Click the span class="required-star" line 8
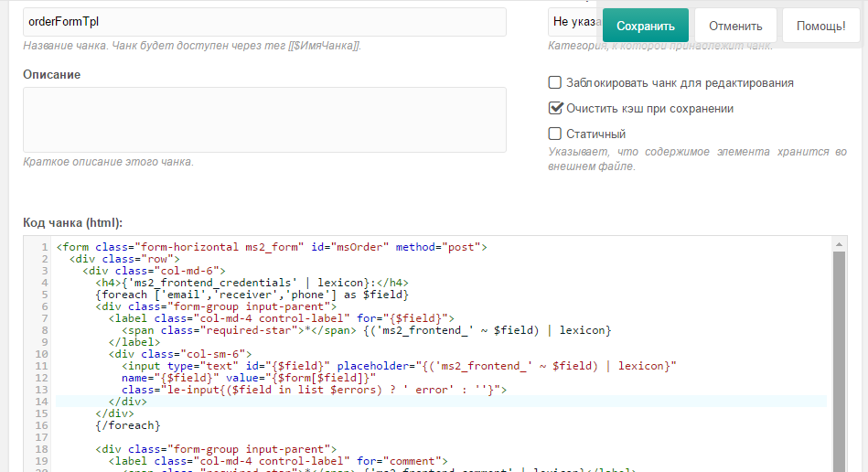The image size is (868, 472). (x=367, y=330)
